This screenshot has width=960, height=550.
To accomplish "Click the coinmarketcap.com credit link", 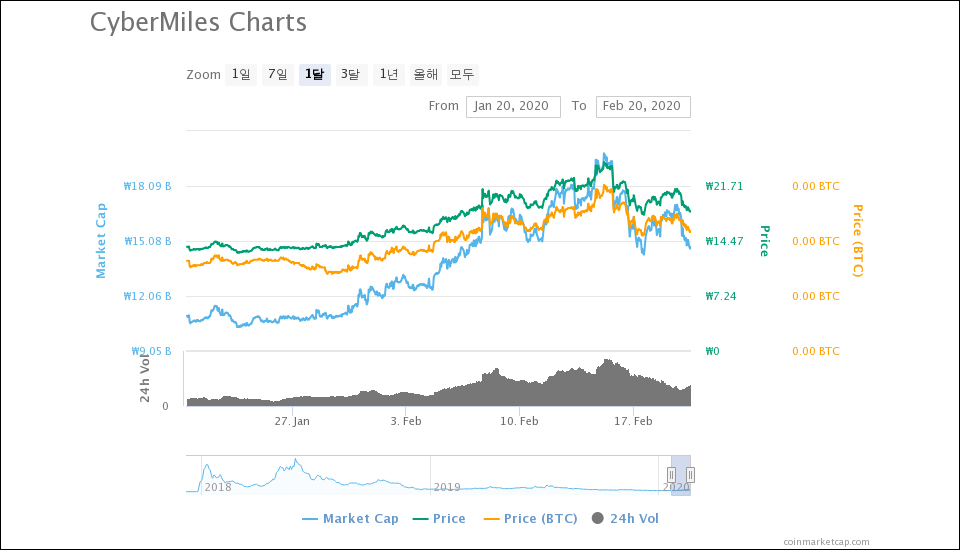I will coord(826,542).
